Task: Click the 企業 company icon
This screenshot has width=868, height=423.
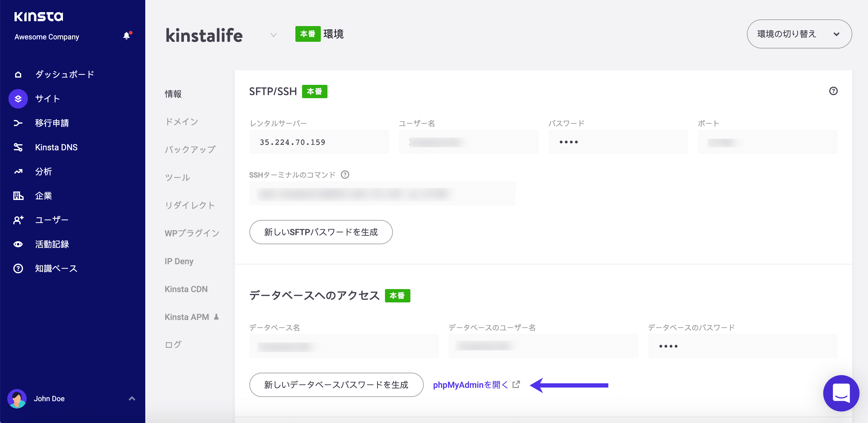Action: click(18, 196)
